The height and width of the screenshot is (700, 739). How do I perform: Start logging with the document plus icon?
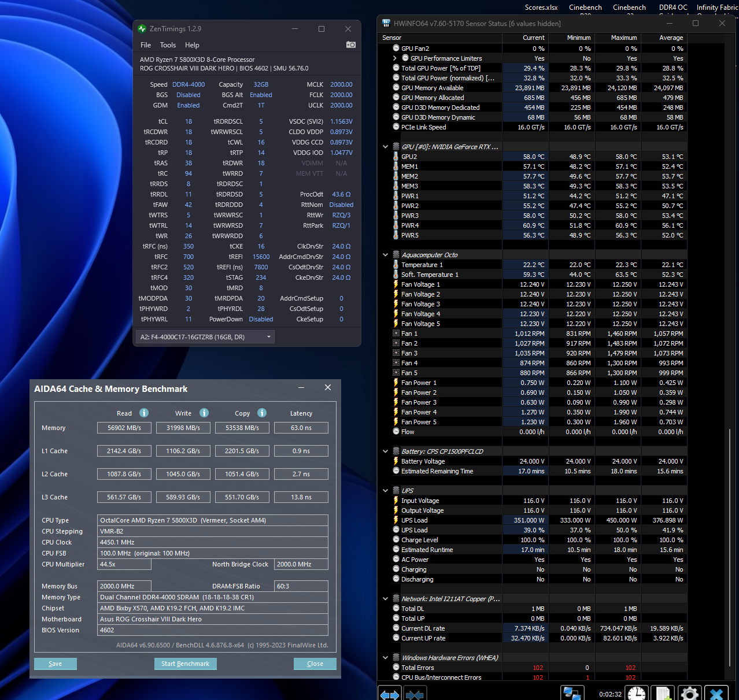point(663,693)
